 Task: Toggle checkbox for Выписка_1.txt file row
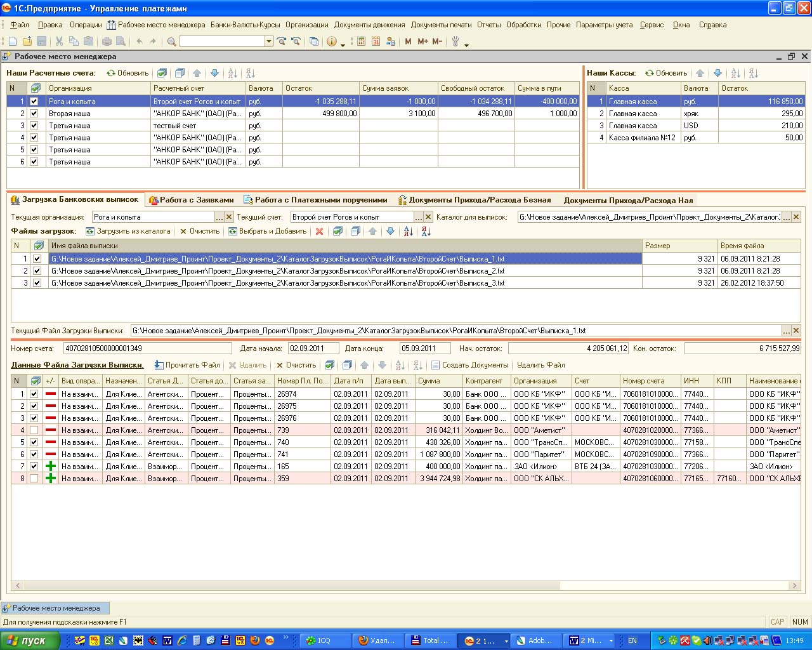(x=37, y=258)
